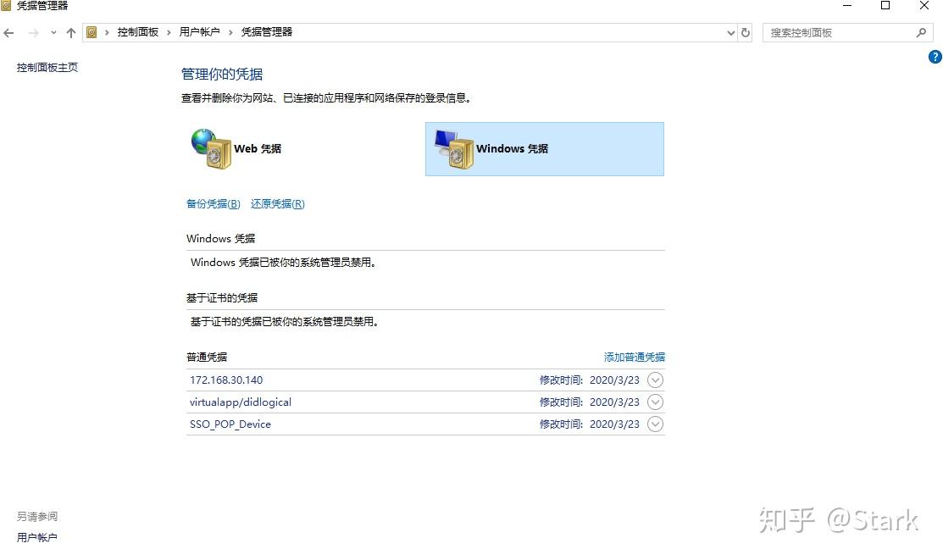Click 还原凭据(R) link

point(278,204)
